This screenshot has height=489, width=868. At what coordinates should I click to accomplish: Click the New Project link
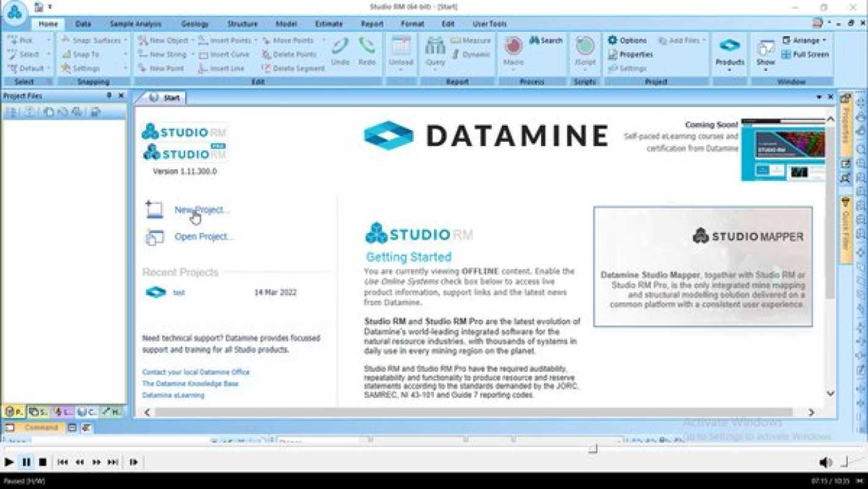202,210
